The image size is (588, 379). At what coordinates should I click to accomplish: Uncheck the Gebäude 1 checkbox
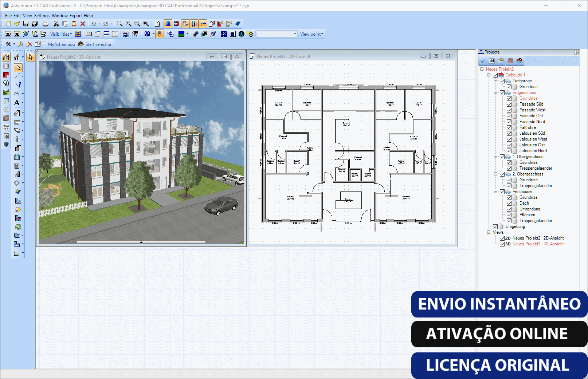tap(495, 75)
